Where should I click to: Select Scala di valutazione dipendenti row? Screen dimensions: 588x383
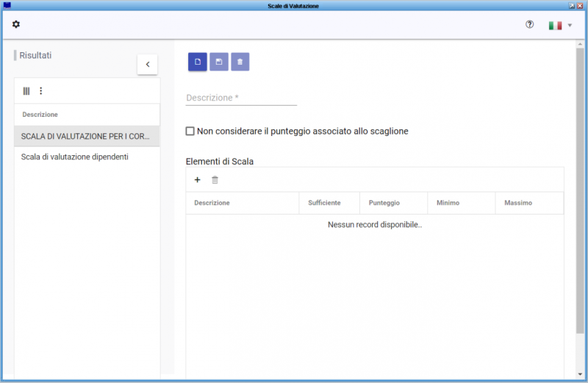pyautogui.click(x=87, y=157)
